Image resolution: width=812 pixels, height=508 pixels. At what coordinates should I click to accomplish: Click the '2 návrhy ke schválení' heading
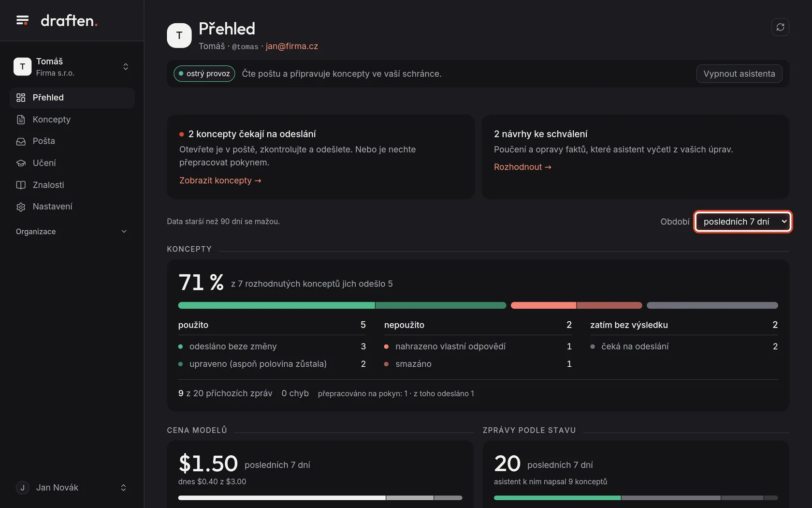click(541, 134)
